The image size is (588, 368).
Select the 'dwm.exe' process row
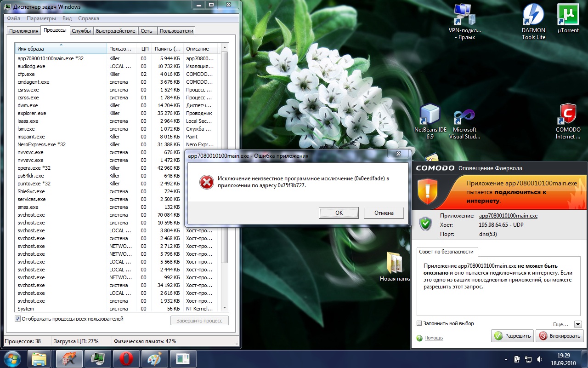118,105
